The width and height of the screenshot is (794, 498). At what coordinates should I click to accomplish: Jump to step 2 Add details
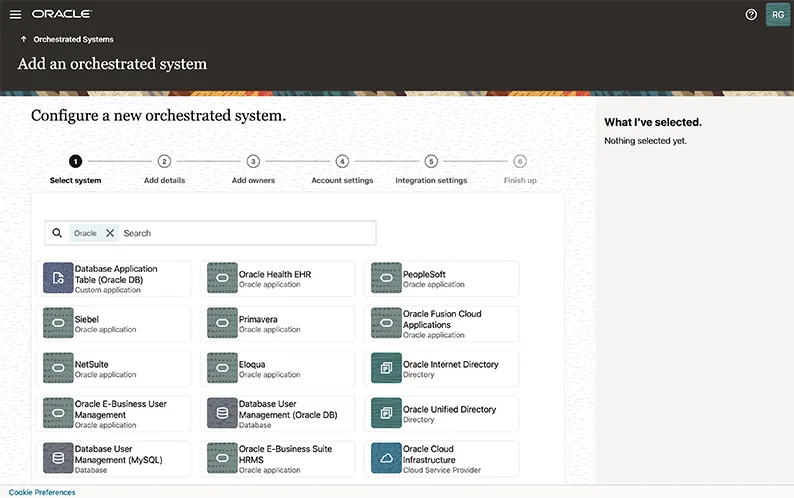[164, 161]
